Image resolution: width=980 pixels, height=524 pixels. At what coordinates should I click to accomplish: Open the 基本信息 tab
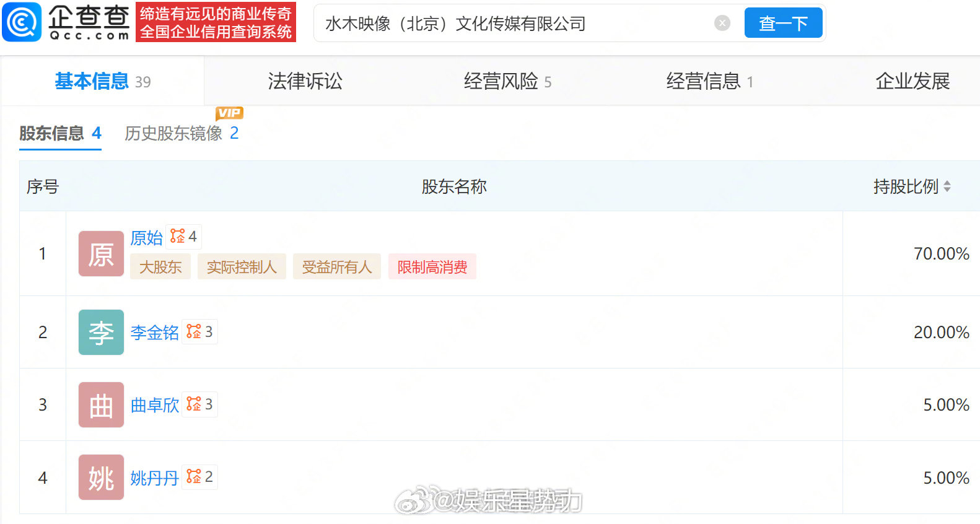(x=103, y=81)
